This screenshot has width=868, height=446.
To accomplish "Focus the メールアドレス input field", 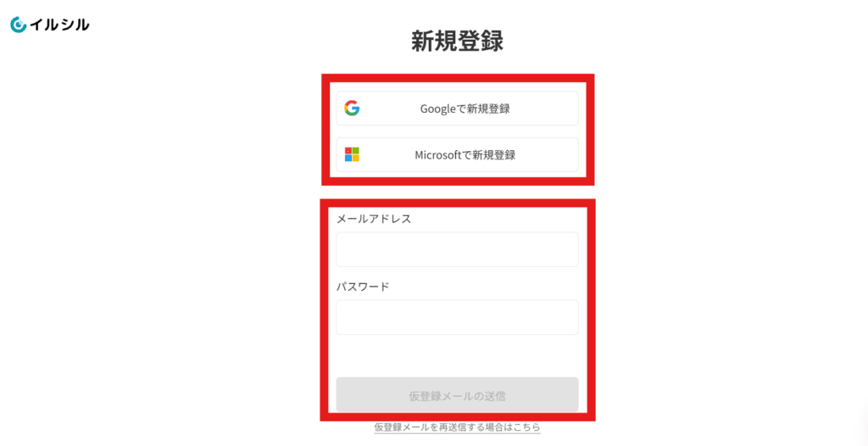I will [x=457, y=250].
